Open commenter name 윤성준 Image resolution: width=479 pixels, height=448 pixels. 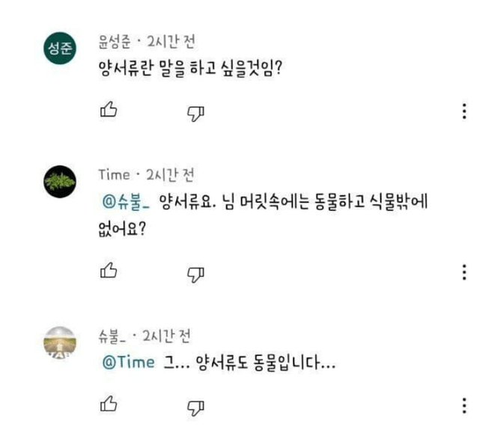118,40
